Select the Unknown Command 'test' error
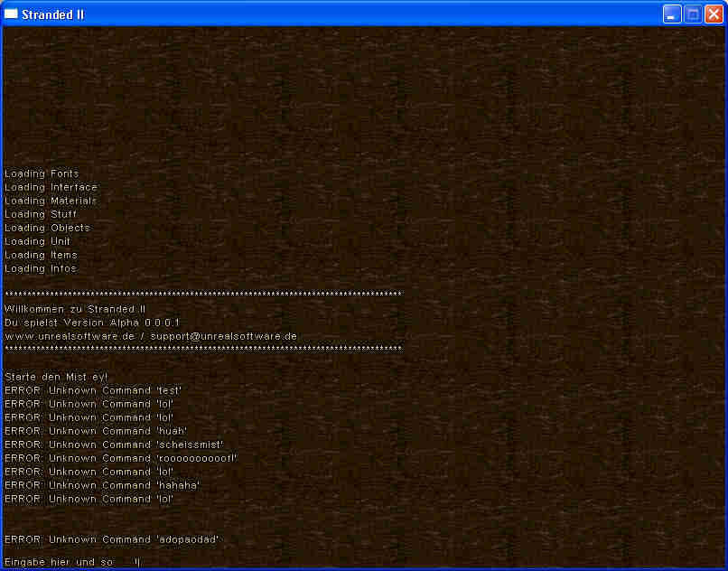This screenshot has width=728, height=571. [x=93, y=390]
